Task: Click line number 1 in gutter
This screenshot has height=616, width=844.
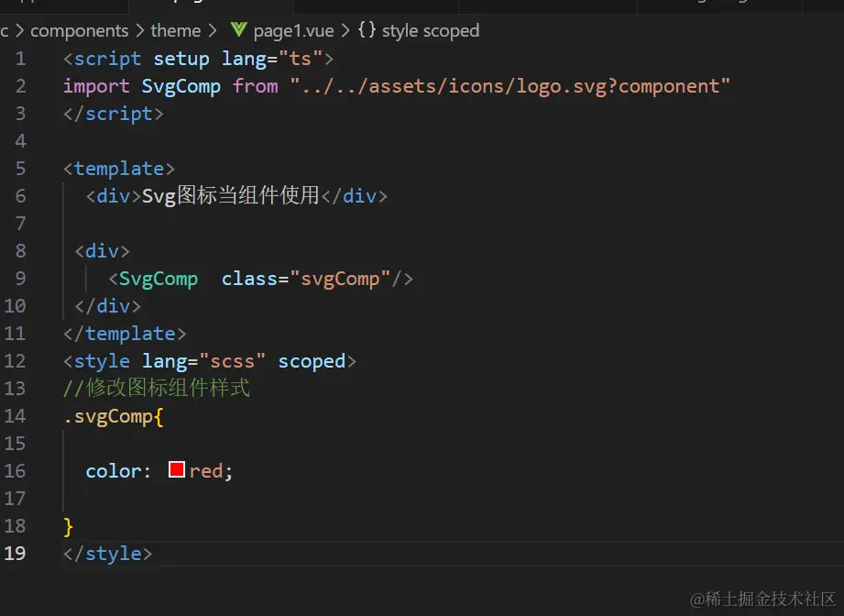Action: [x=20, y=59]
